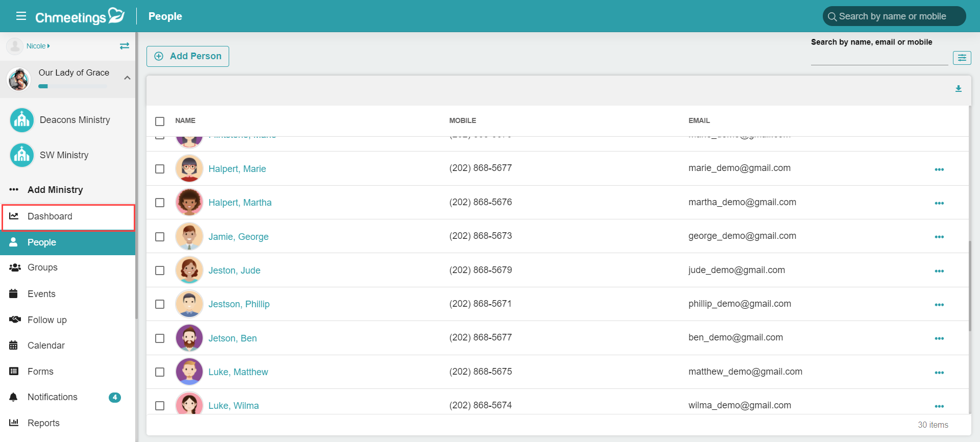Click Our Lady of Grace church avatar
Screen dimensions: 980x442
pos(19,79)
